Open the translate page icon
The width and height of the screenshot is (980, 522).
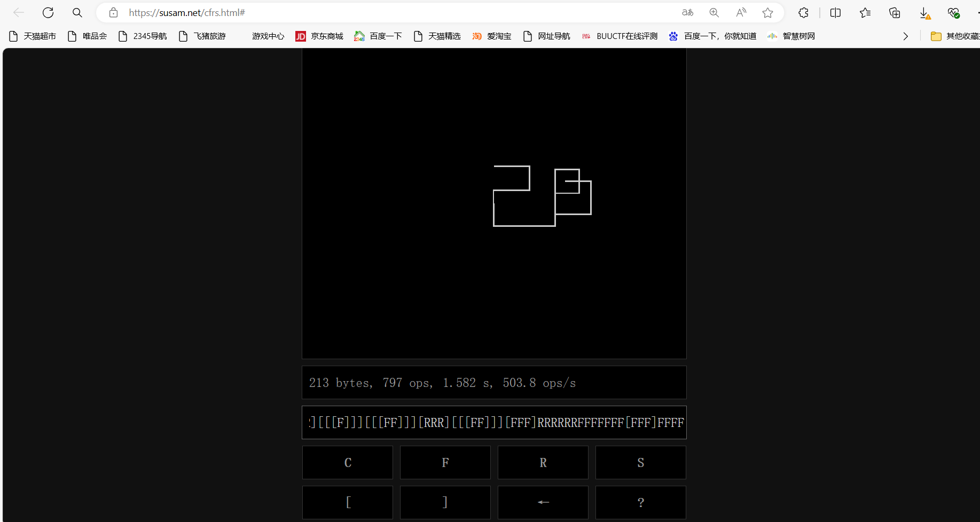688,13
